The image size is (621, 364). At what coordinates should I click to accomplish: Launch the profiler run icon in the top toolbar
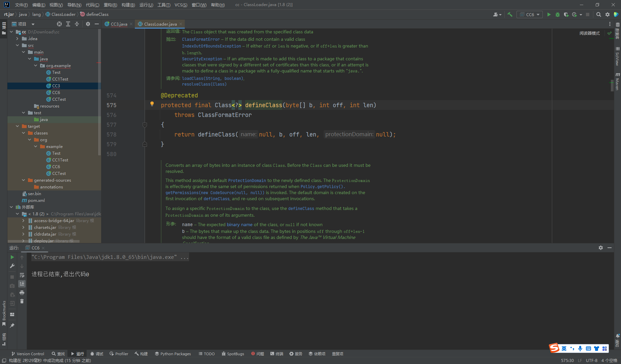(x=574, y=14)
